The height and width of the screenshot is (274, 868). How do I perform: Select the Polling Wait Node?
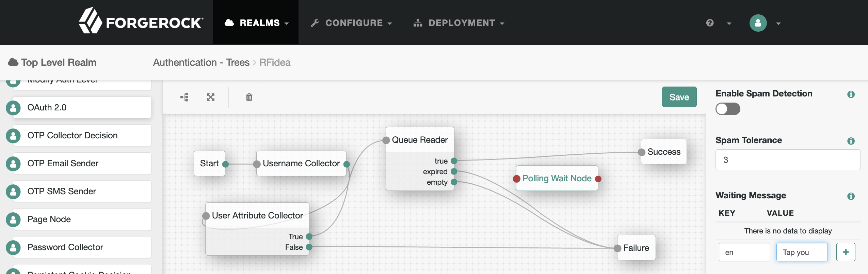point(557,178)
